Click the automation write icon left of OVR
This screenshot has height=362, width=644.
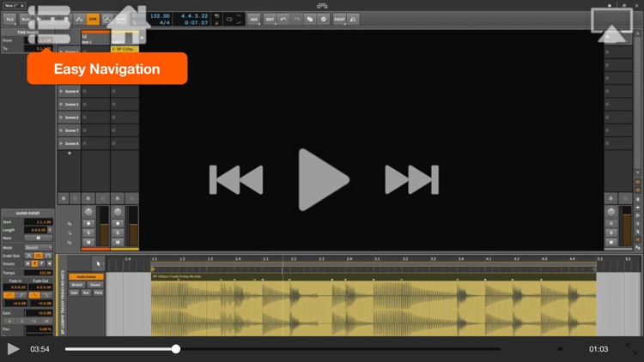(x=79, y=19)
